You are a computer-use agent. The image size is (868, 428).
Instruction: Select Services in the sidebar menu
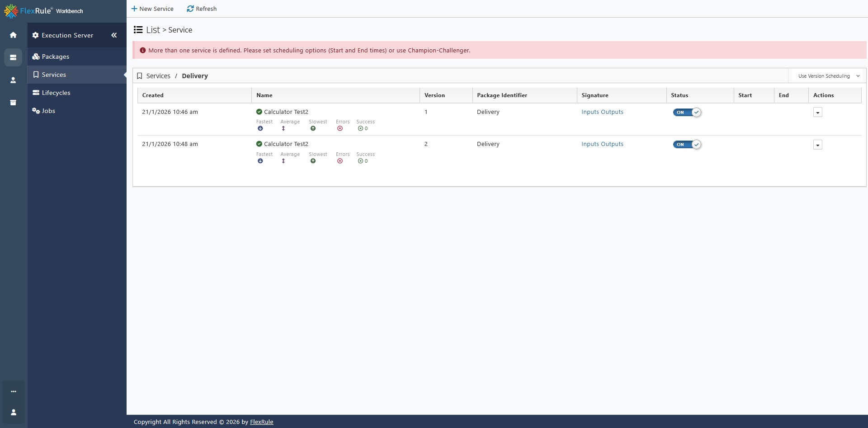(77, 75)
